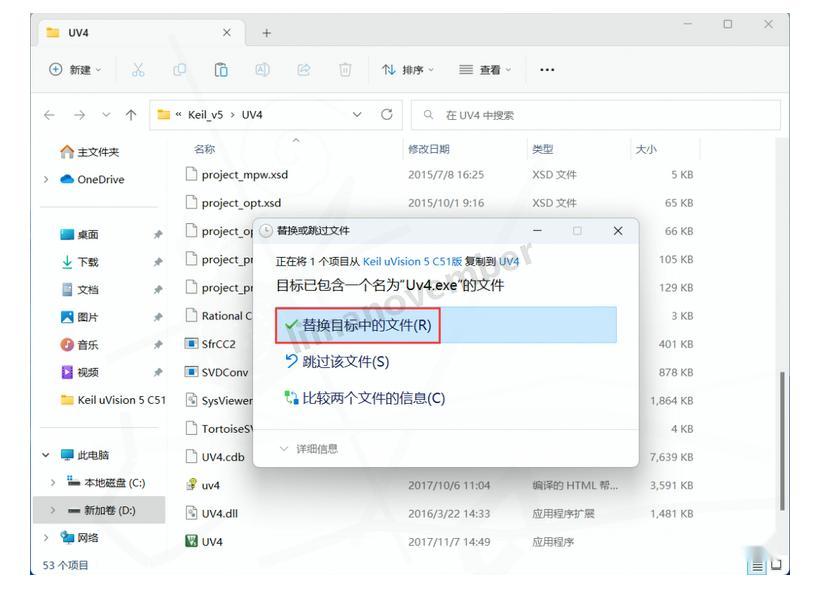Expand the New Volume (D:) chevron
This screenshot has height=589, width=820.
click(53, 510)
